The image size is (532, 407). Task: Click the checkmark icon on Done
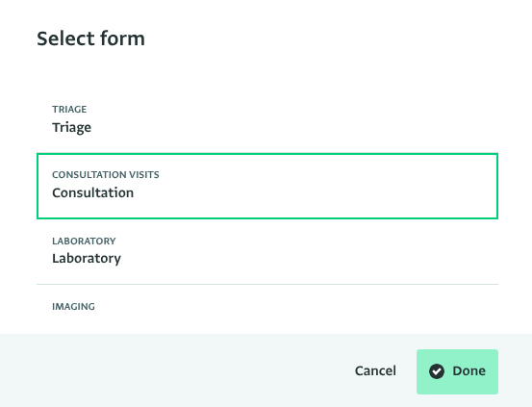tap(437, 371)
